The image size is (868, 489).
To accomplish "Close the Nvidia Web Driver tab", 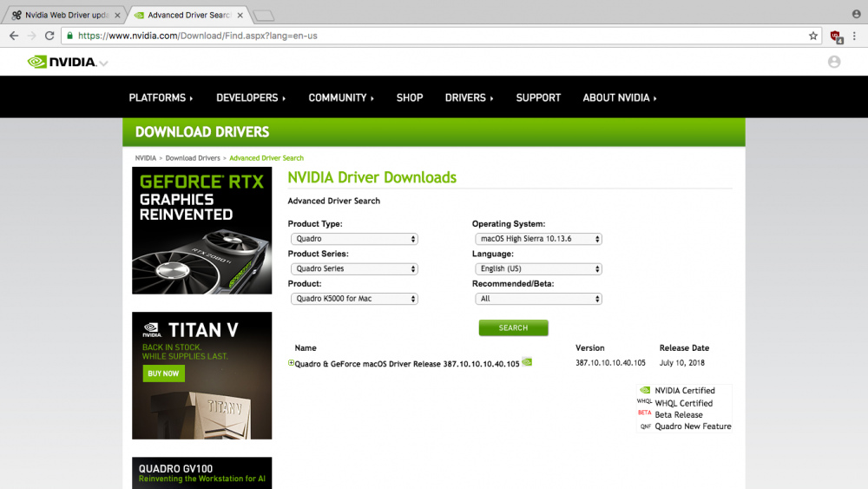I will click(117, 16).
